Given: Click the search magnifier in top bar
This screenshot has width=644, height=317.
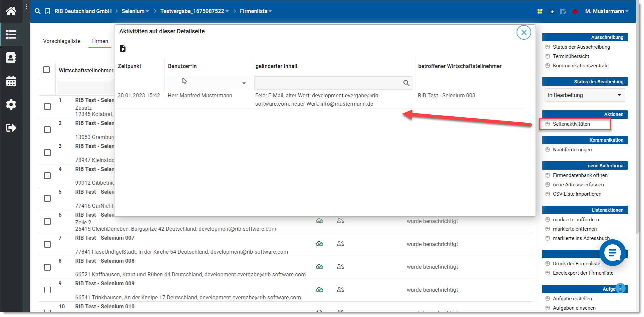Looking at the screenshot, I should [38, 11].
